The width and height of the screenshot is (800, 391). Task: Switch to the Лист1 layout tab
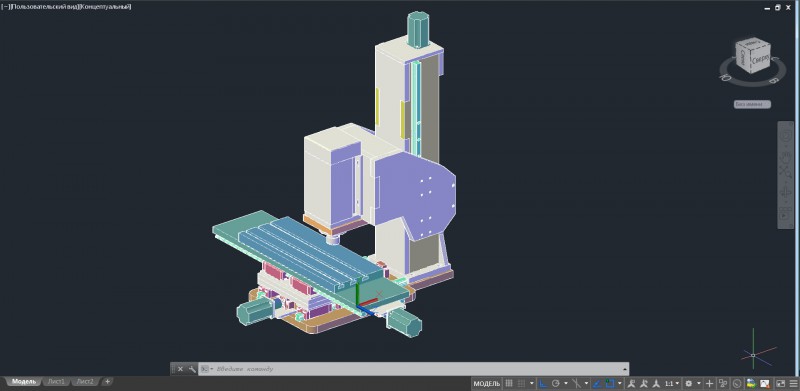56,382
